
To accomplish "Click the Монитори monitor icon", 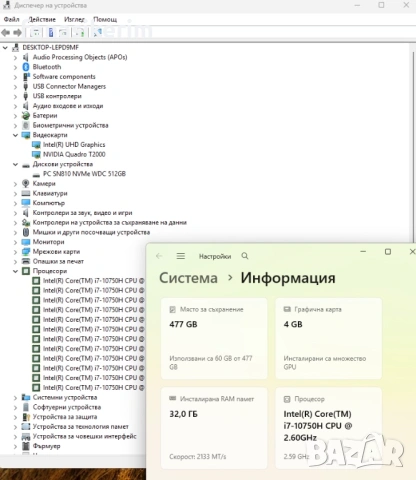I will point(26,242).
